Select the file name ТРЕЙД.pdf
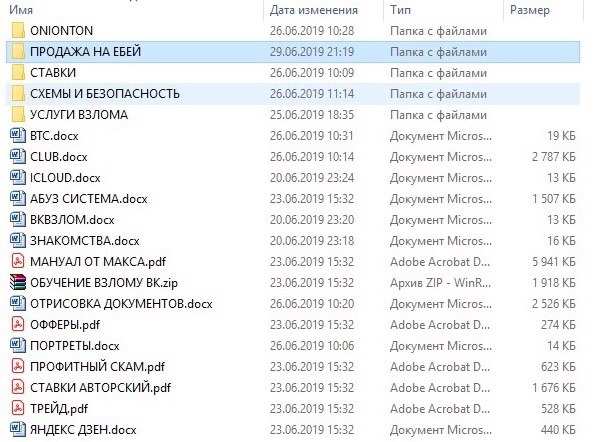 [59, 409]
